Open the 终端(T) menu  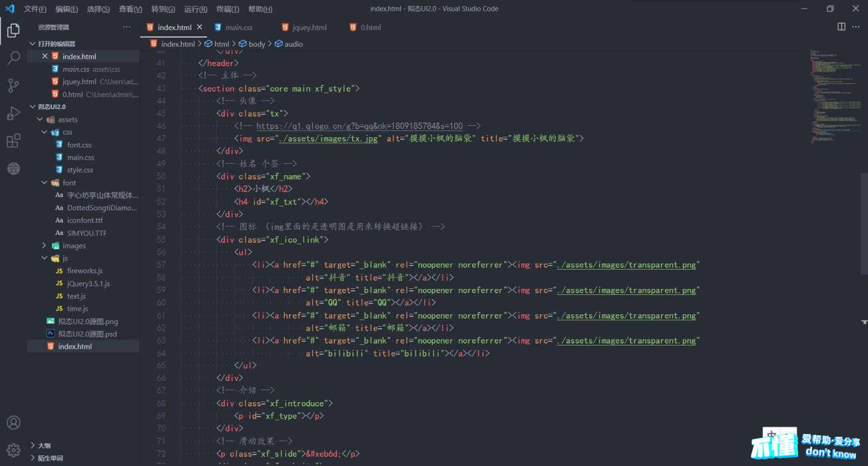228,9
